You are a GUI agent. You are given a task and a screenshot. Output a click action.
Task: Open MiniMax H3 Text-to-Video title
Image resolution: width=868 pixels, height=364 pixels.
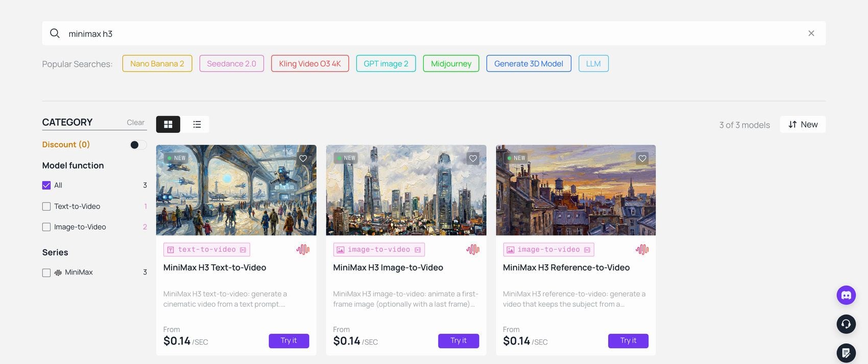214,267
